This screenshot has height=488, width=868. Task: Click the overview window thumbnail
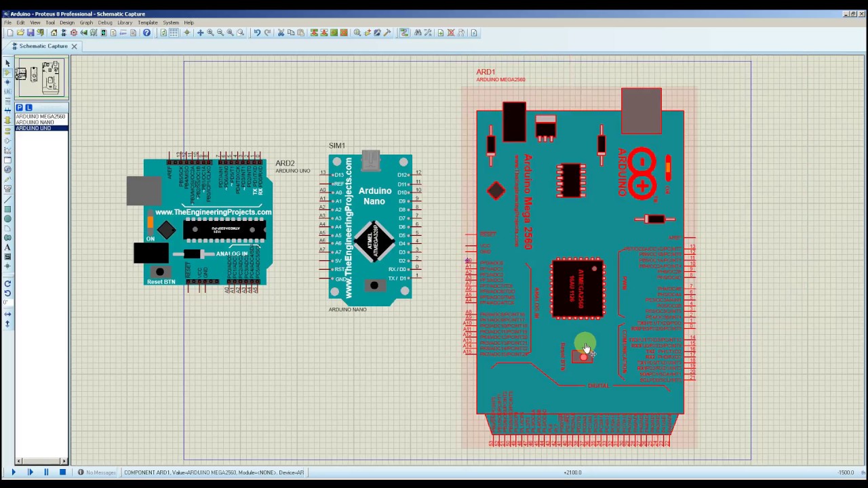tap(41, 77)
